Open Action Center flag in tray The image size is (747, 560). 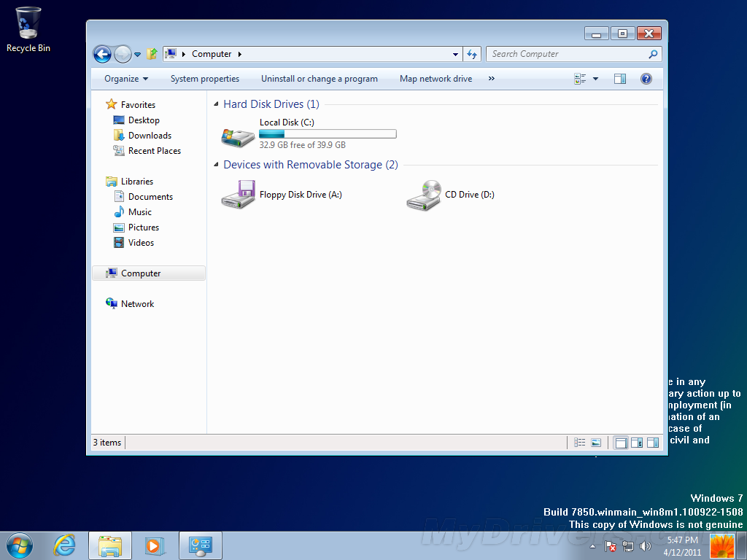tap(611, 546)
